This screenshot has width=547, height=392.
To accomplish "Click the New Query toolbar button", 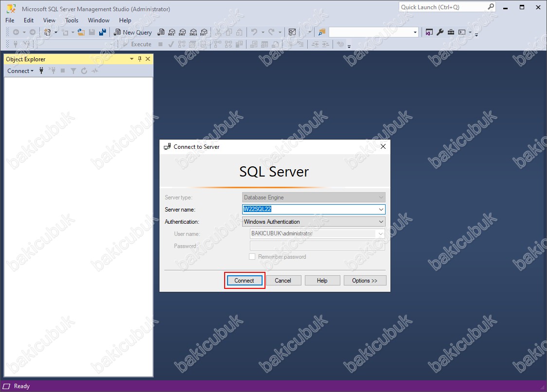I will (133, 32).
